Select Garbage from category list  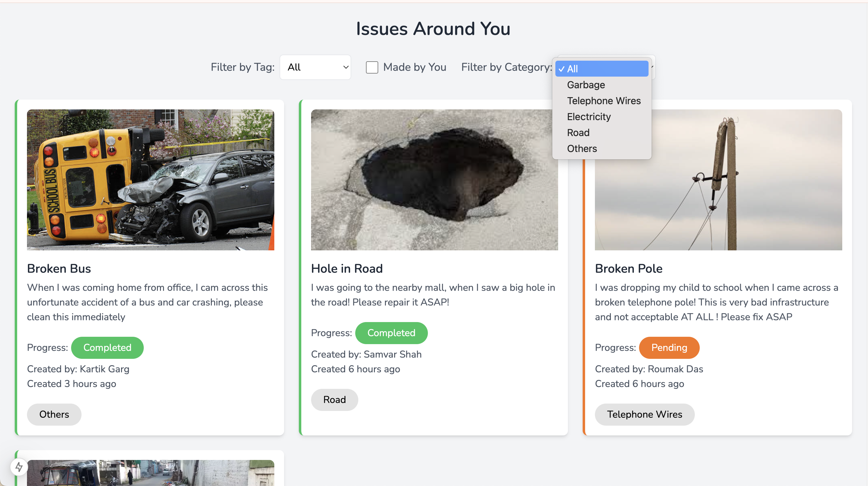coord(586,85)
